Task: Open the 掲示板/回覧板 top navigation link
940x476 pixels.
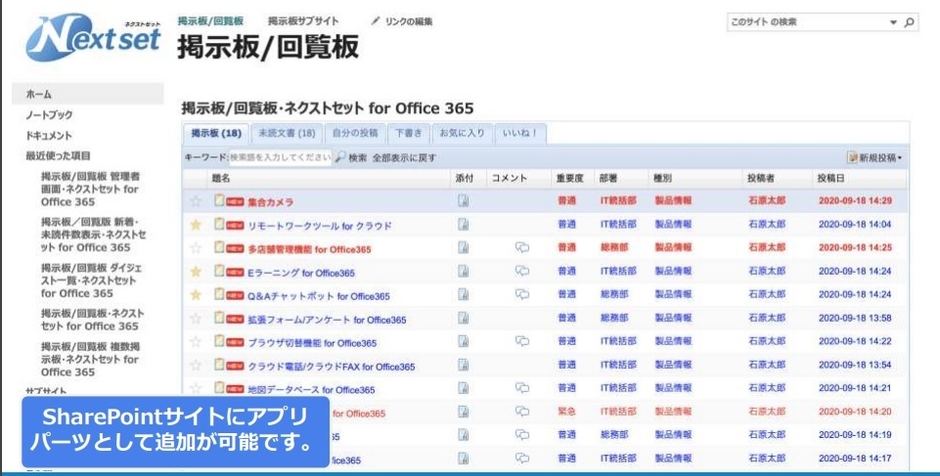Action: click(x=210, y=21)
